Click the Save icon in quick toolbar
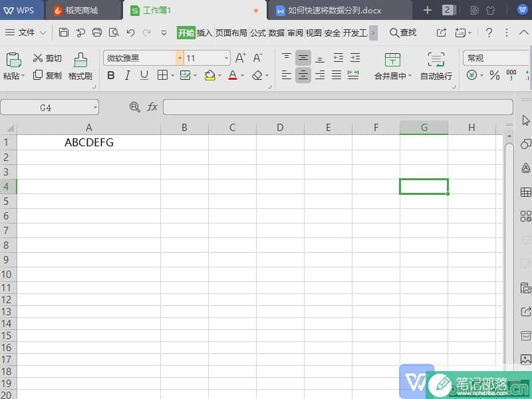532x399 pixels. pos(63,33)
